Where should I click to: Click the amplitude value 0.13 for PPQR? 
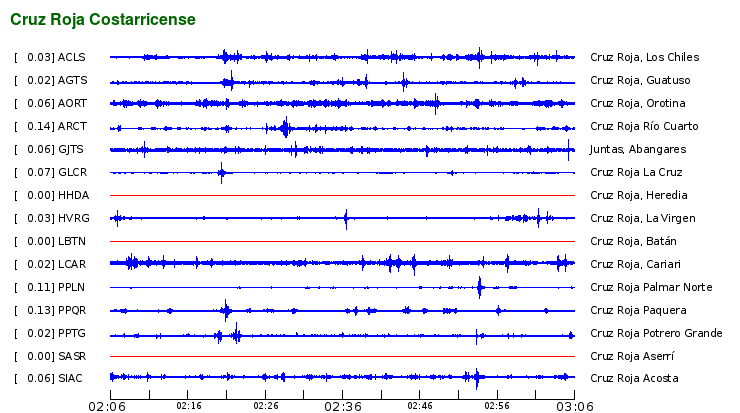pyautogui.click(x=38, y=311)
